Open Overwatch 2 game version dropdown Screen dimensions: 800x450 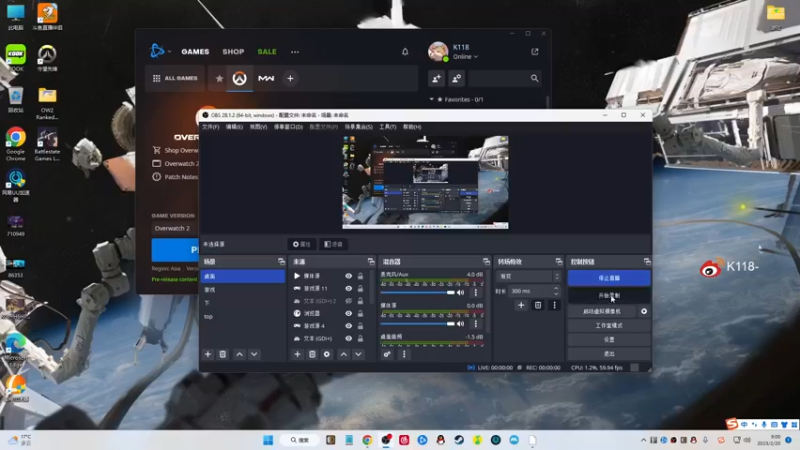pyautogui.click(x=175, y=228)
